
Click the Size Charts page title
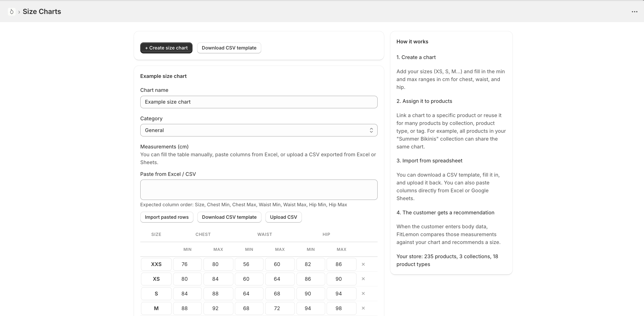(42, 12)
